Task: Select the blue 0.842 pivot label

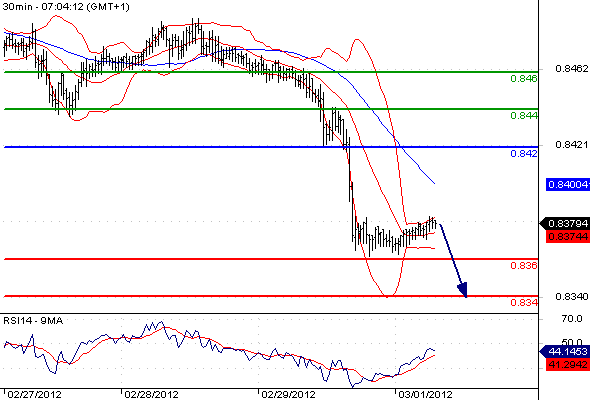Action: [524, 154]
